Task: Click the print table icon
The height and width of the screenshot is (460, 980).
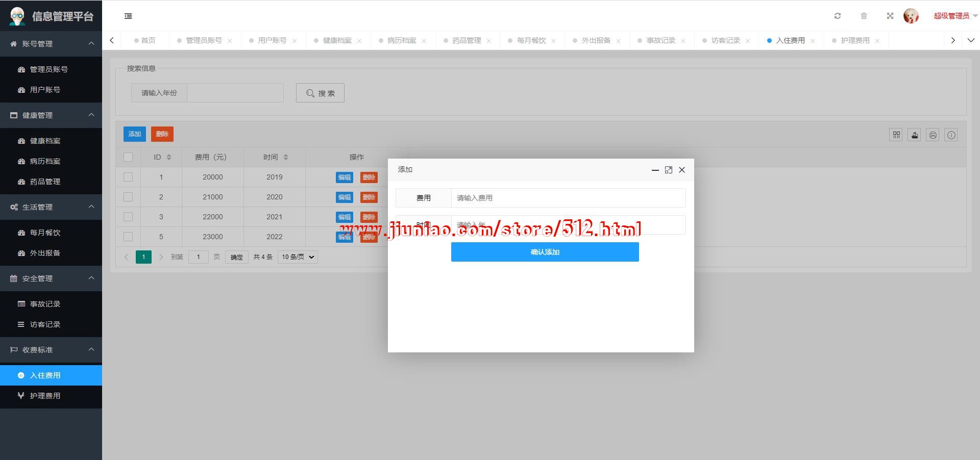Action: pos(933,135)
